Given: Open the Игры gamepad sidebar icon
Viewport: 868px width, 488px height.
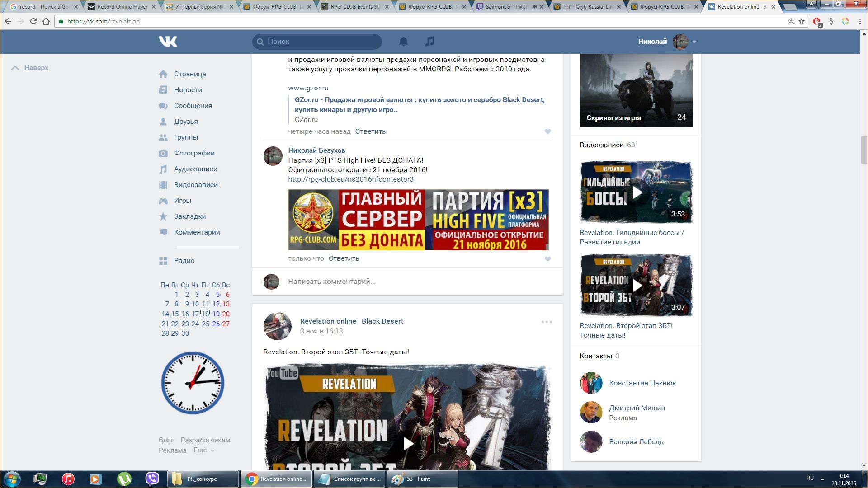Looking at the screenshot, I should point(163,201).
